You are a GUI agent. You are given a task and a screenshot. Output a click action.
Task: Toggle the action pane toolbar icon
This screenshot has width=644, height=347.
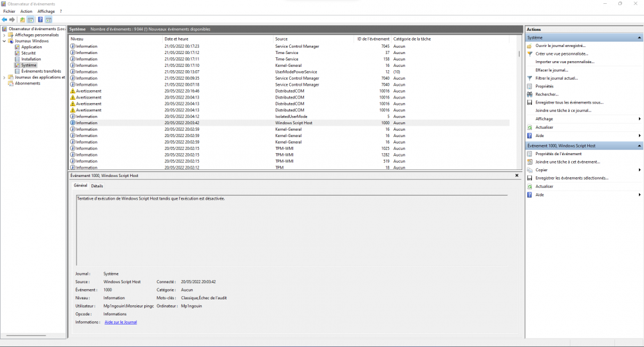coord(48,20)
